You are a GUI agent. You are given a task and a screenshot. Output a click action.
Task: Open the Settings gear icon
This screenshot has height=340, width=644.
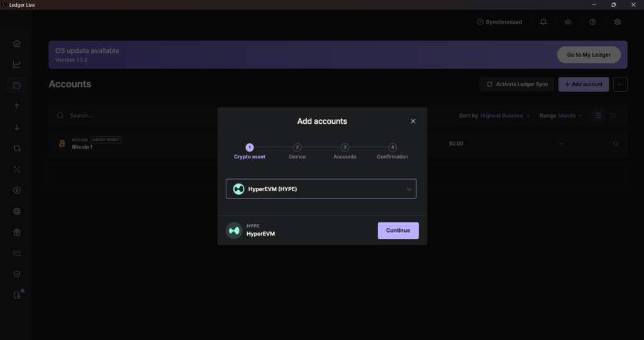[x=618, y=22]
